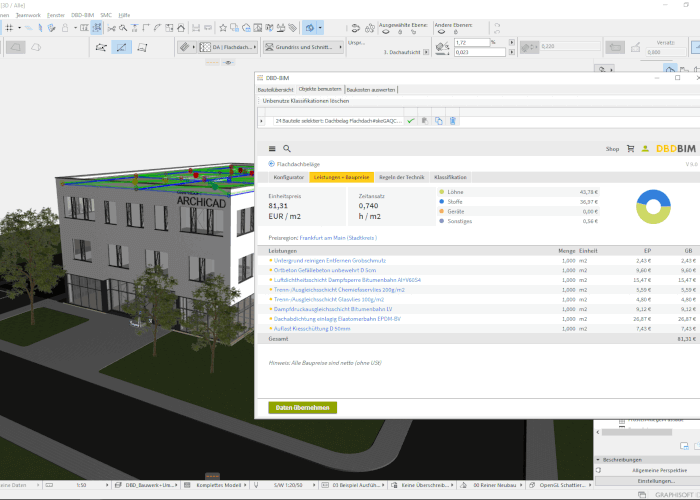
Task: Open the Grundriss und Schnitt dropdown
Action: (303, 47)
